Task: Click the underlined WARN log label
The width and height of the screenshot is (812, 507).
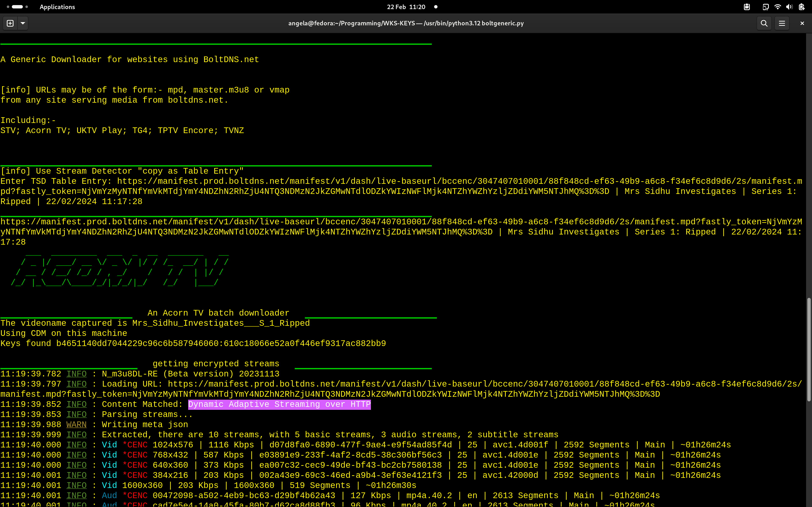Action: click(76, 425)
